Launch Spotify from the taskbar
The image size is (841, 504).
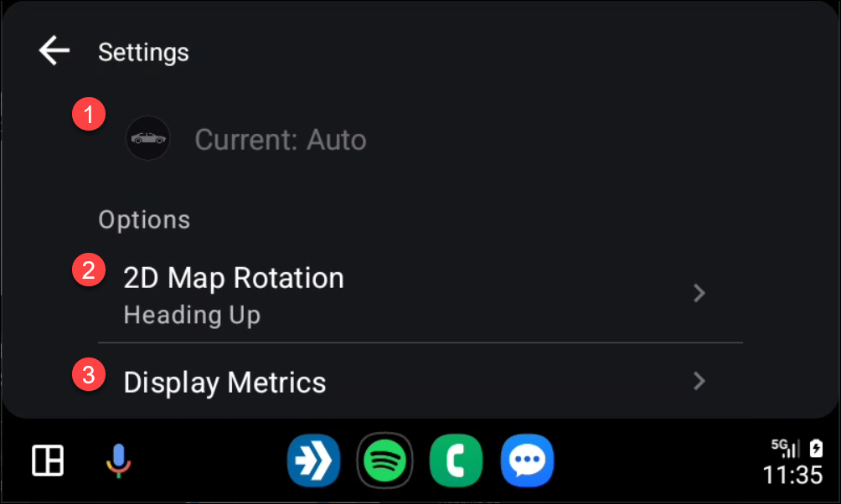coord(384,460)
